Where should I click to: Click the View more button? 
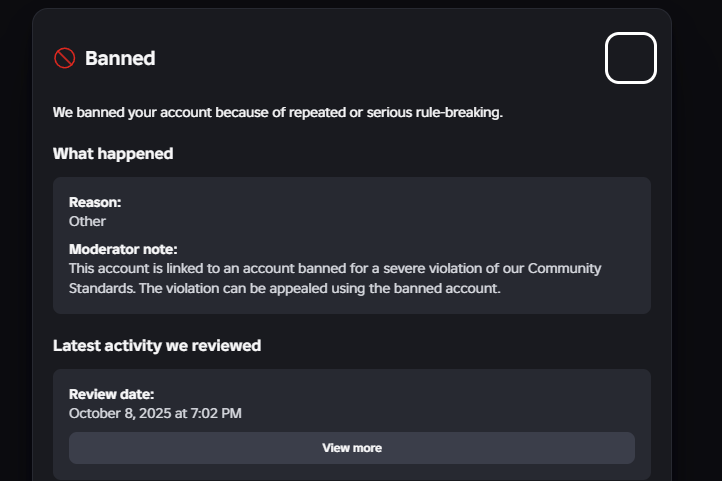352,448
